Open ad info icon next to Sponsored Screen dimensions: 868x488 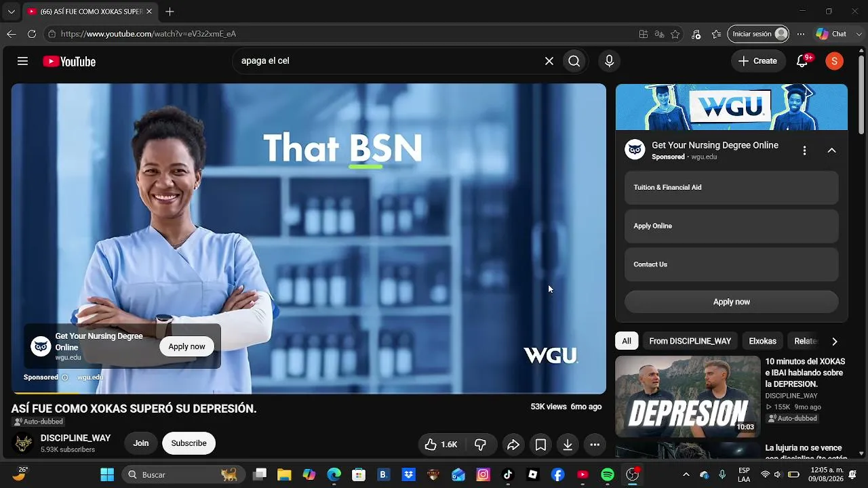(x=65, y=378)
